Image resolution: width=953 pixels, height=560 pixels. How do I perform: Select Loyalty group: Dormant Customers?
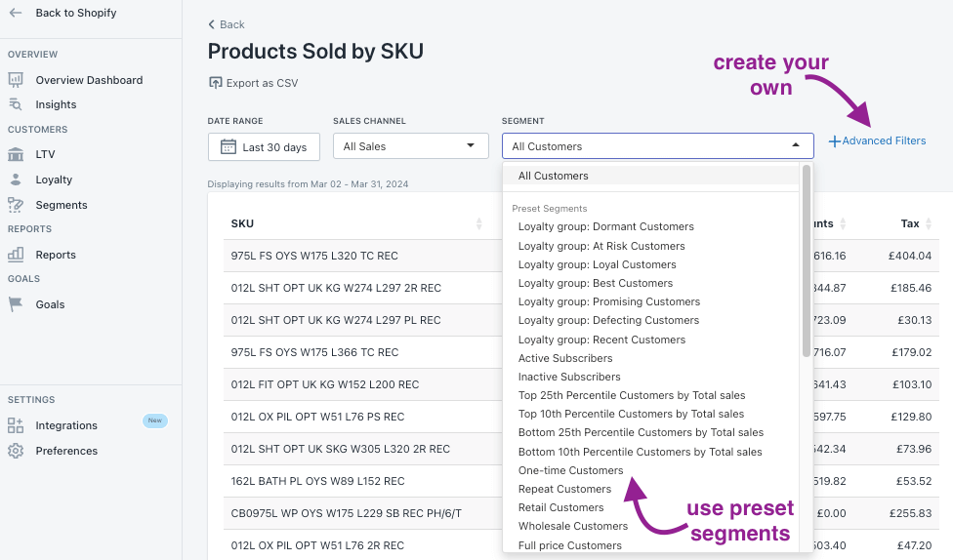click(x=606, y=226)
